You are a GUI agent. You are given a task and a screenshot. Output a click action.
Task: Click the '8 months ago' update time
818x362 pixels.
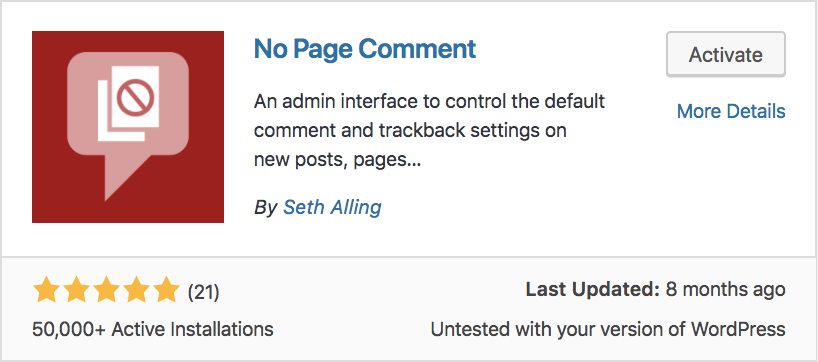pos(726,289)
